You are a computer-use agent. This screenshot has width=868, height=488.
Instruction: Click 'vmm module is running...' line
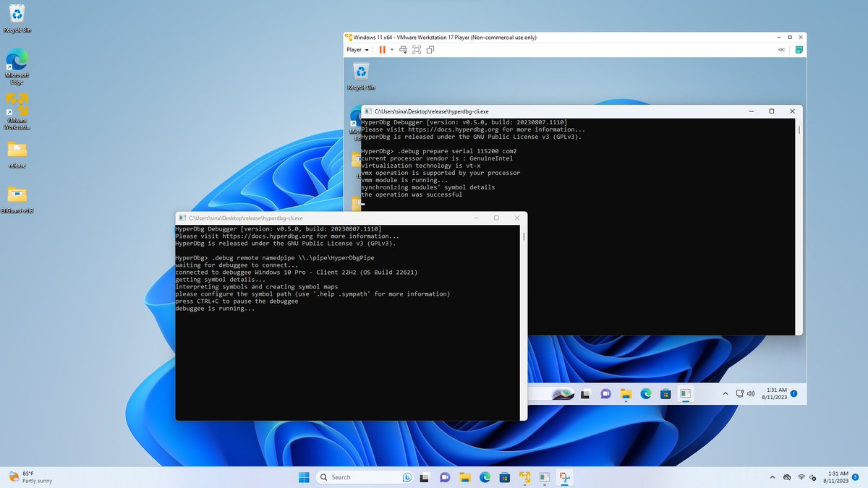click(404, 180)
